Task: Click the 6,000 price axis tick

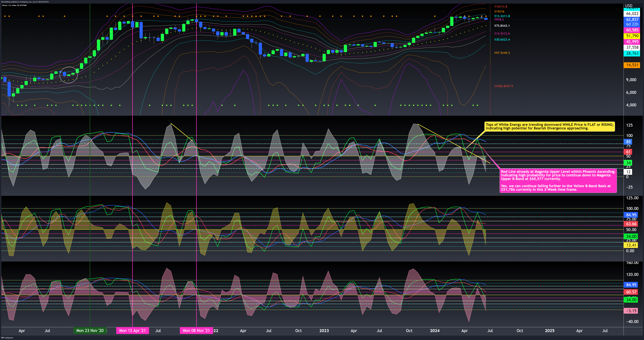Action: (631, 92)
